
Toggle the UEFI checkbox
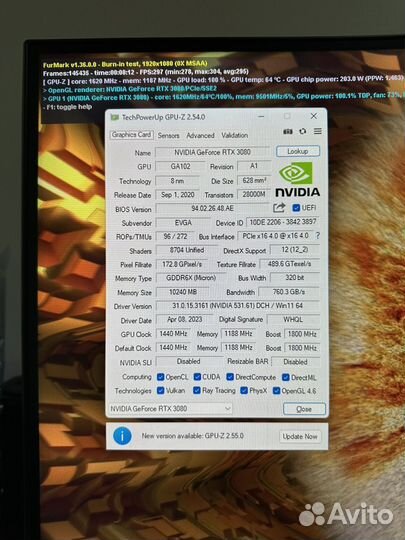pos(296,208)
